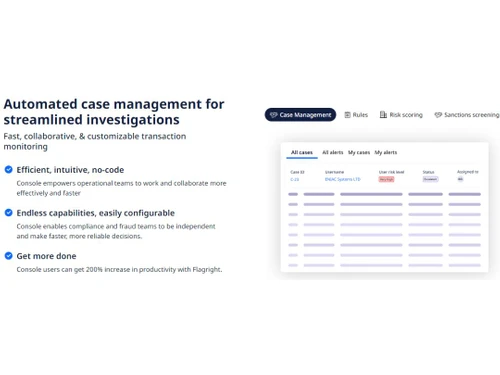The width and height of the screenshot is (500, 375).
Task: Open the My cases tab
Action: pos(359,152)
